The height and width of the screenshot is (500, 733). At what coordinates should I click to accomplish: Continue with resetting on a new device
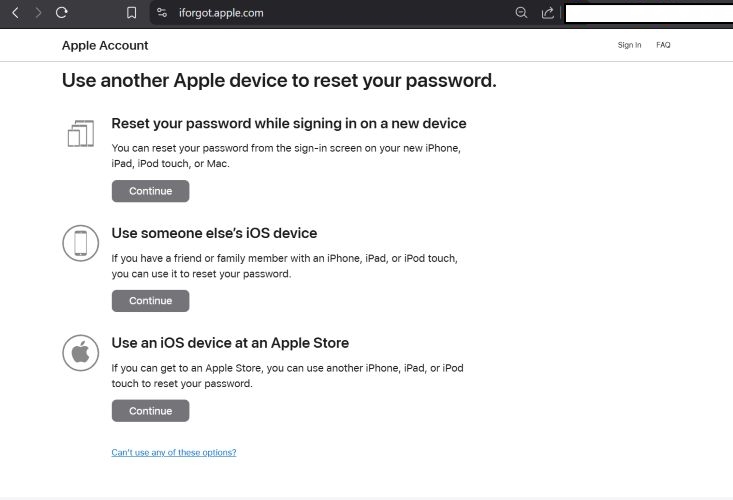click(x=150, y=191)
